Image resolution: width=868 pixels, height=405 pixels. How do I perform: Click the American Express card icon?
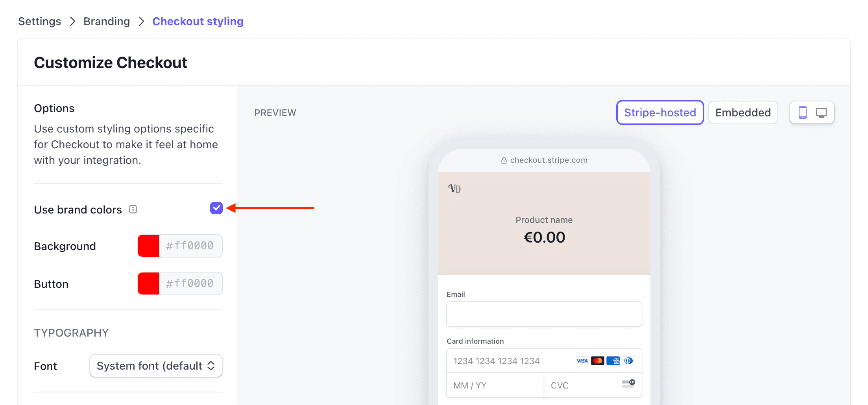(x=613, y=361)
